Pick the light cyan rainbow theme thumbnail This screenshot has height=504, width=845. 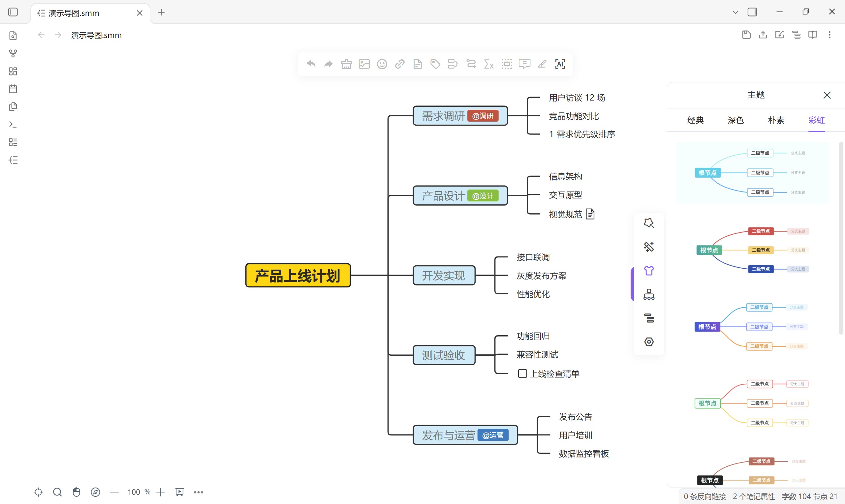(x=752, y=173)
